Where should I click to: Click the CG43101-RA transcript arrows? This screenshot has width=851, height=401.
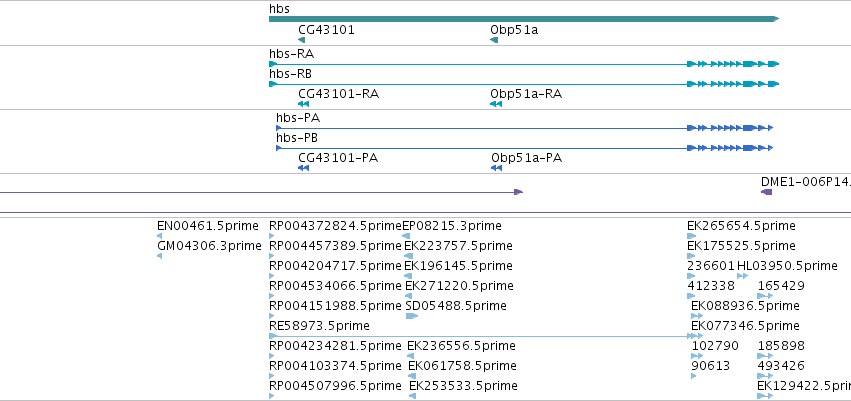[x=303, y=104]
